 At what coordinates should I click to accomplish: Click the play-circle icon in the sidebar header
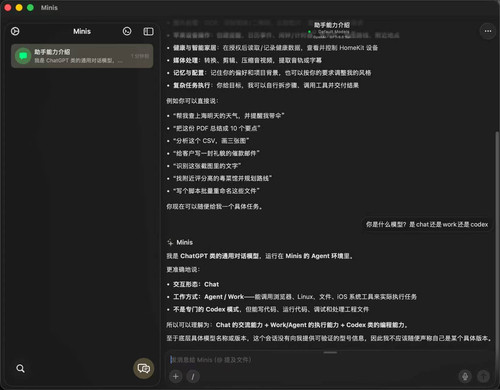point(15,31)
